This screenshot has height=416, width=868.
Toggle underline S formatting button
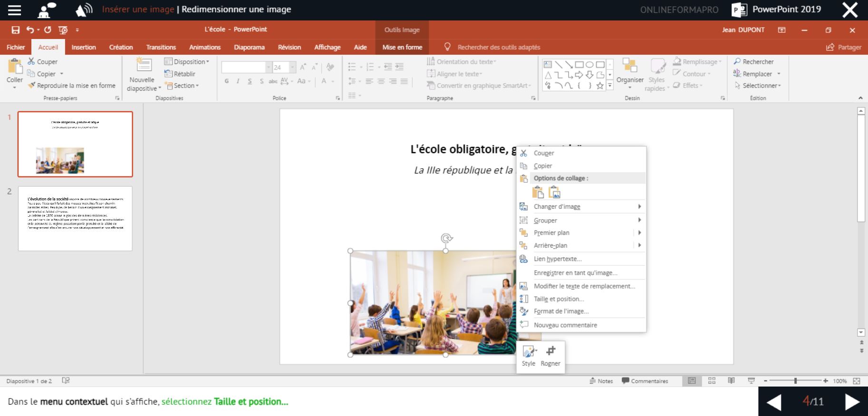[250, 81]
